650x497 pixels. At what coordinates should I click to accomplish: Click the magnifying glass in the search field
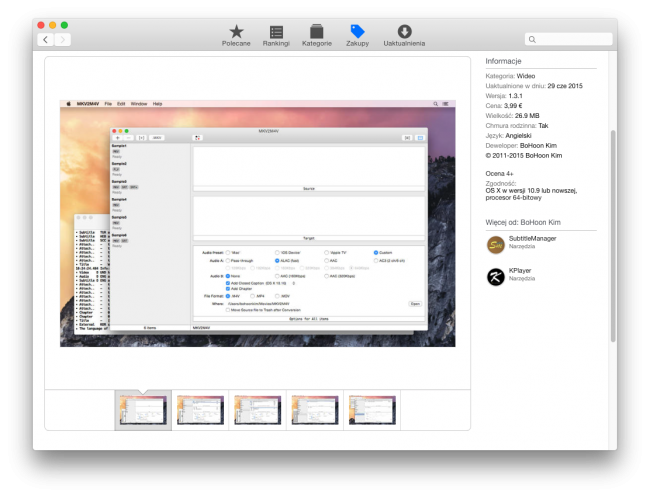tap(532, 39)
